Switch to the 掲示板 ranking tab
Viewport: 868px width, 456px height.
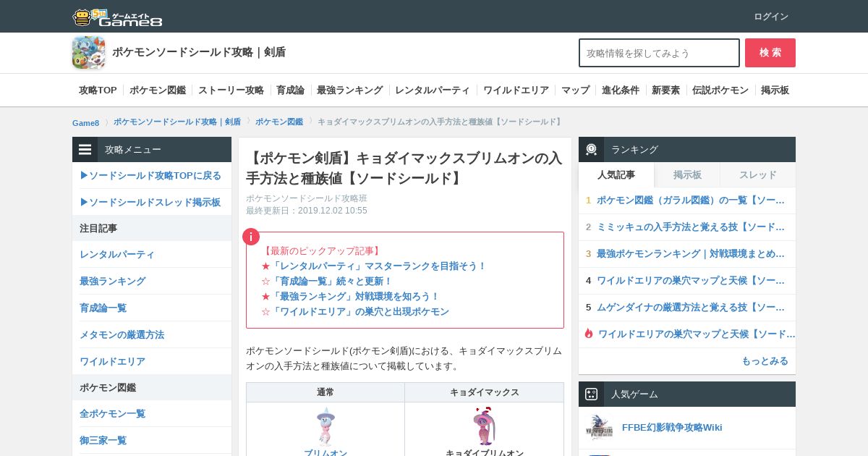tap(687, 175)
